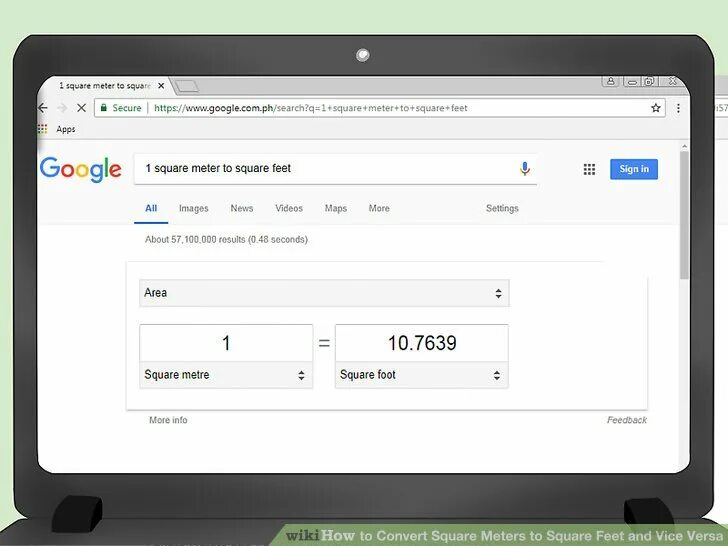The image size is (728, 546).
Task: Click the '1 square meter to square' tab title
Action: pyautogui.click(x=105, y=86)
